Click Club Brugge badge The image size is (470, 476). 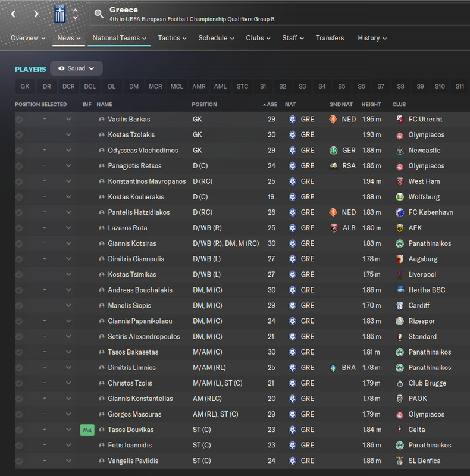click(400, 383)
